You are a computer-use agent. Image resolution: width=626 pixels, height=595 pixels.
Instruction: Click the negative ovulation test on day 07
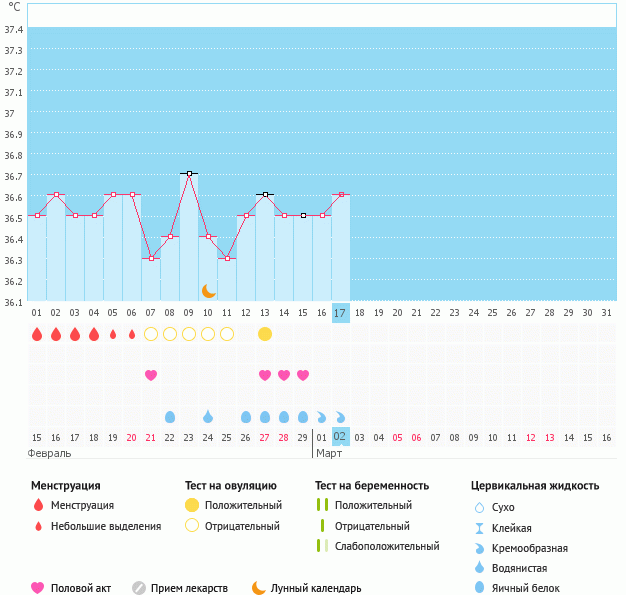click(151, 334)
